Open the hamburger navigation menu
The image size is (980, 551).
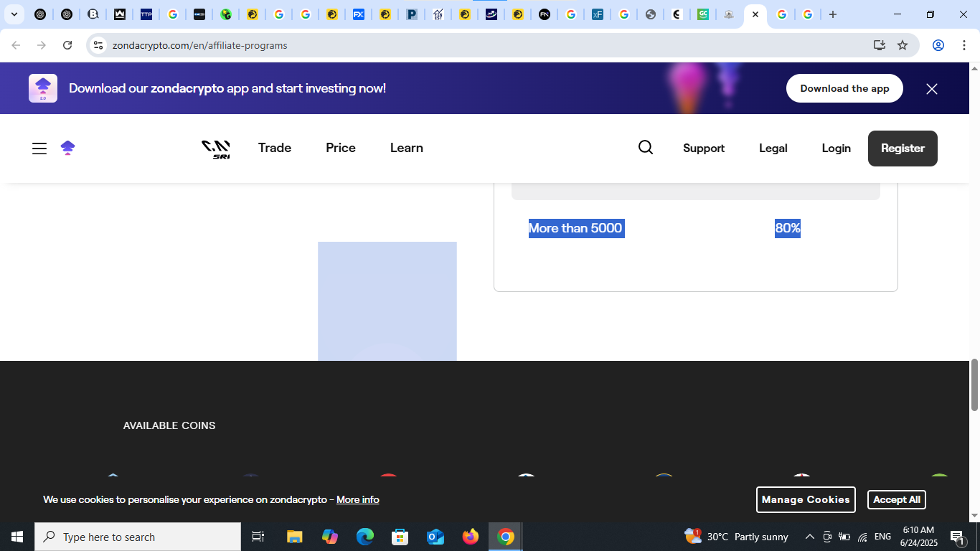coord(39,149)
